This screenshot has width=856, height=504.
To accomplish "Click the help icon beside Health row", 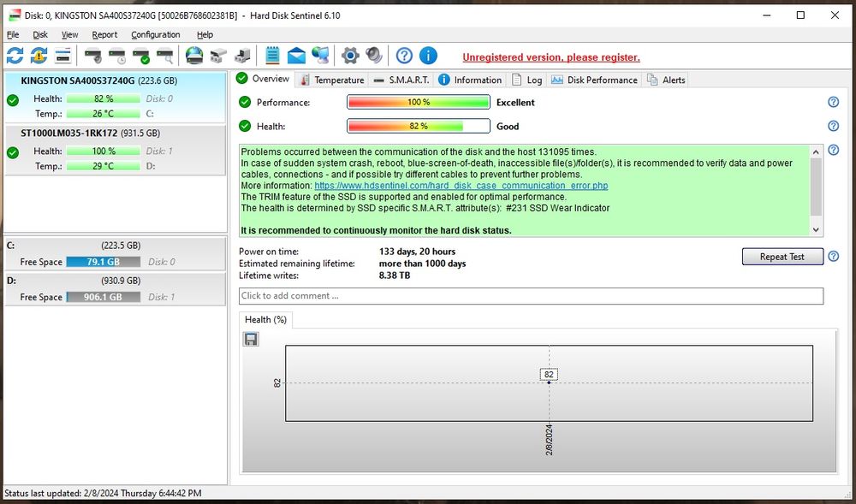I will (x=833, y=126).
